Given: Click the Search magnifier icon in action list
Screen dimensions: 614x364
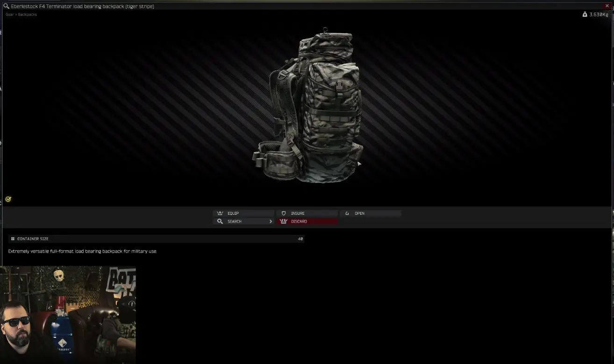Looking at the screenshot, I should pyautogui.click(x=220, y=221).
